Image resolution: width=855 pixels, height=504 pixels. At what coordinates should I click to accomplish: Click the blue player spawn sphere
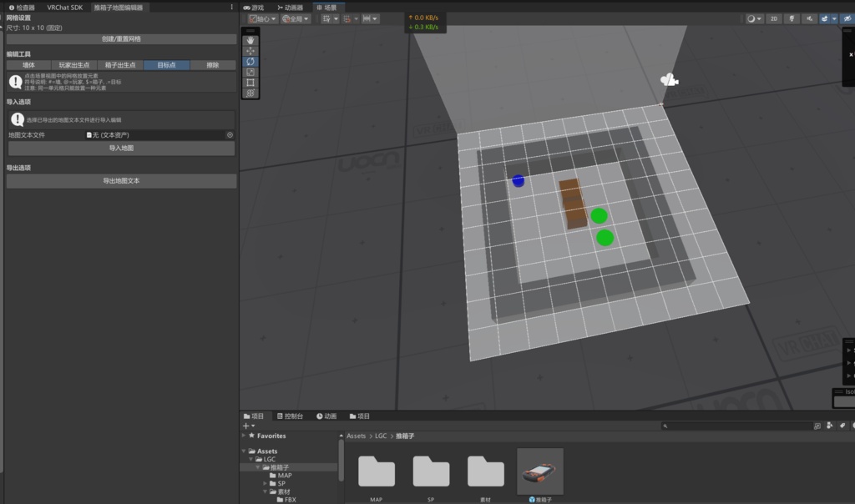click(x=518, y=180)
